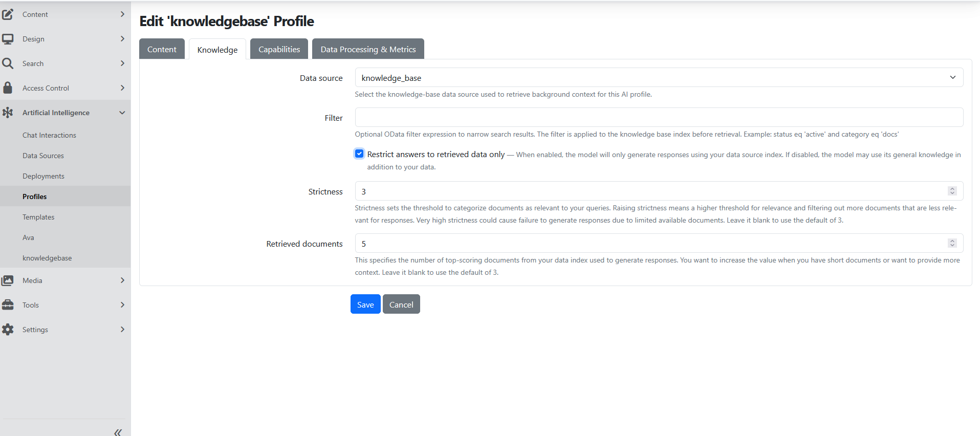Switch to the Content tab

(162, 49)
